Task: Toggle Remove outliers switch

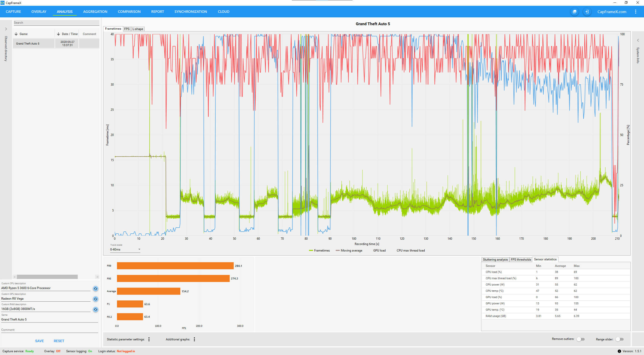Action: click(581, 339)
